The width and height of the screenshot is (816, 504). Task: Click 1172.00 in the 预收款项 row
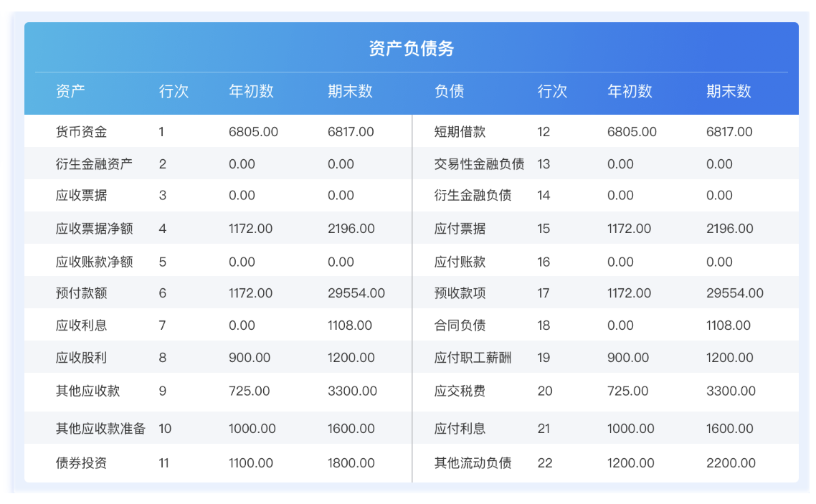tap(629, 293)
